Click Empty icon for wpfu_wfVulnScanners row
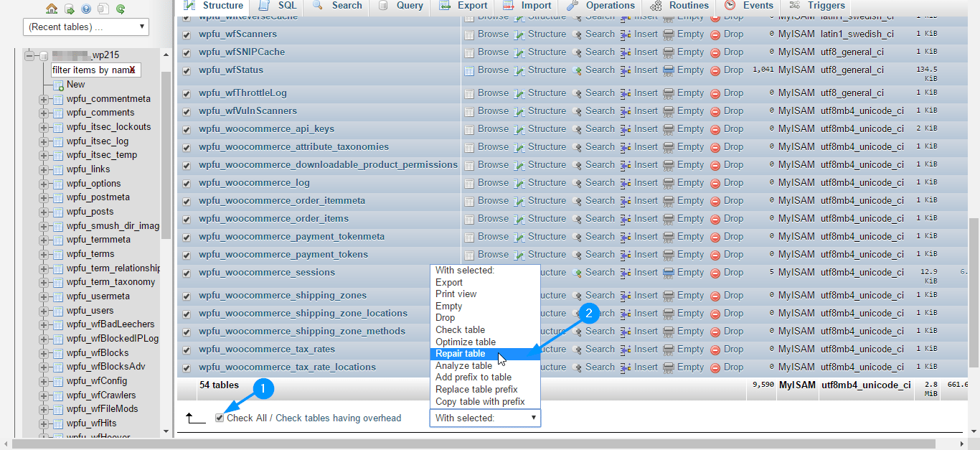 click(x=669, y=111)
